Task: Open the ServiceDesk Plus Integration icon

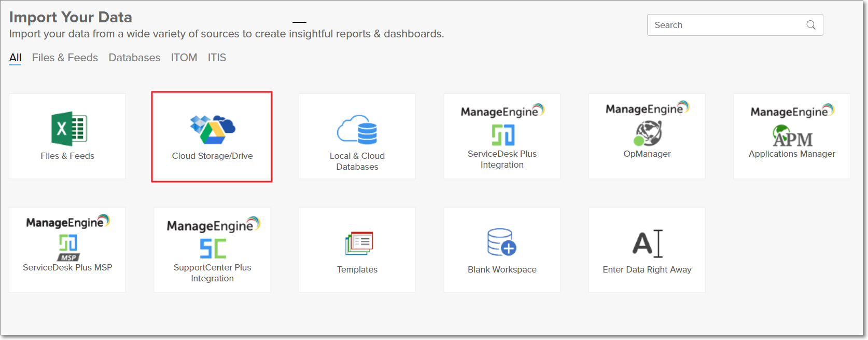Action: [502, 135]
